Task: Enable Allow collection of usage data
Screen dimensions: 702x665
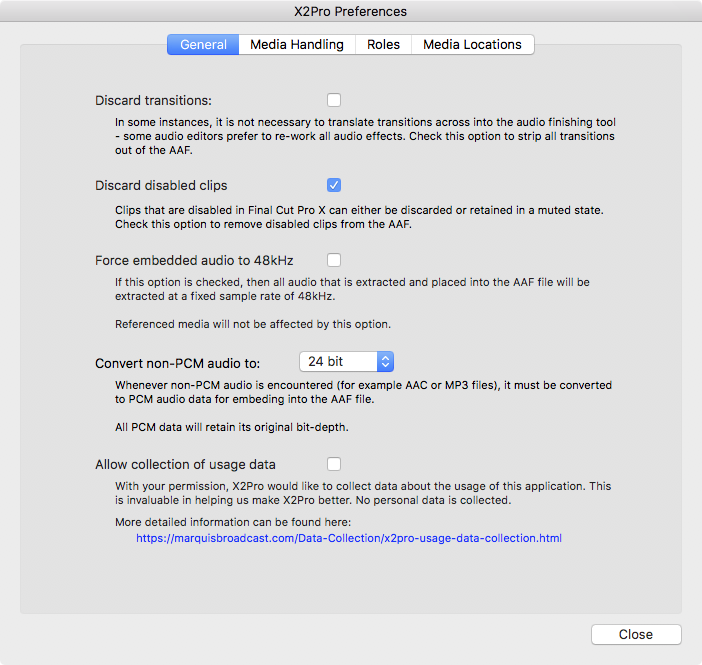Action: [334, 464]
